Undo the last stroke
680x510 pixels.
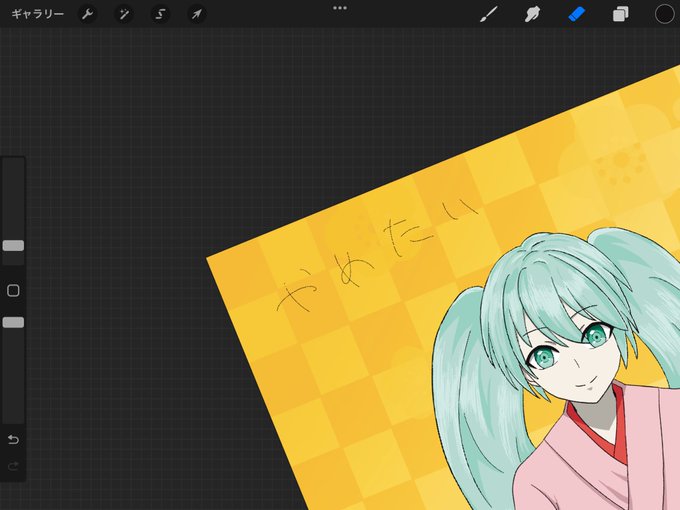[x=13, y=440]
